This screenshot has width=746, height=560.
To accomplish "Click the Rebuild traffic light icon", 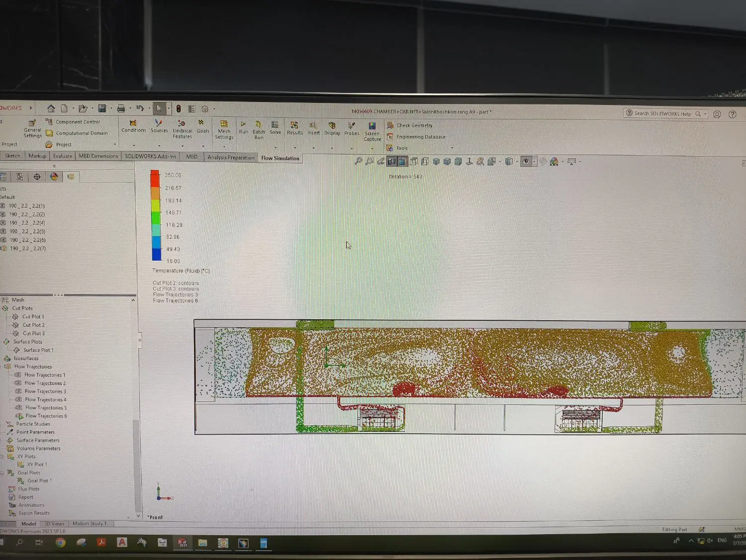I will pyautogui.click(x=179, y=109).
